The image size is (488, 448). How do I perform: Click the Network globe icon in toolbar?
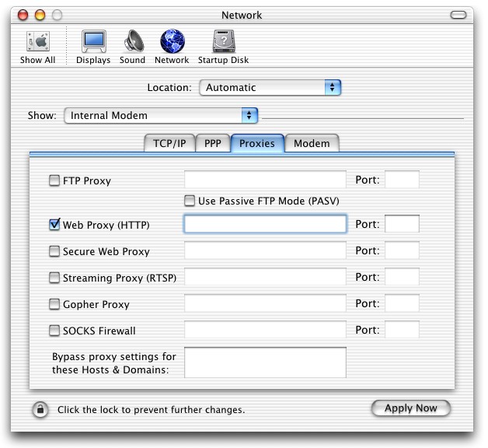172,47
